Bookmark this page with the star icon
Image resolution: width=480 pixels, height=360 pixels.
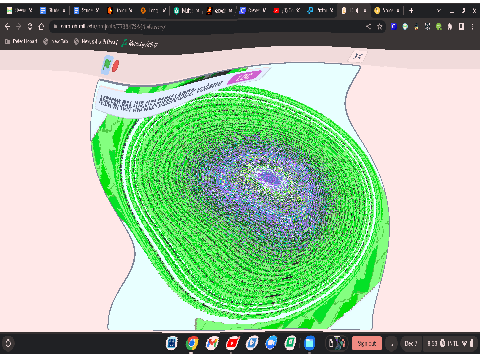(379, 27)
